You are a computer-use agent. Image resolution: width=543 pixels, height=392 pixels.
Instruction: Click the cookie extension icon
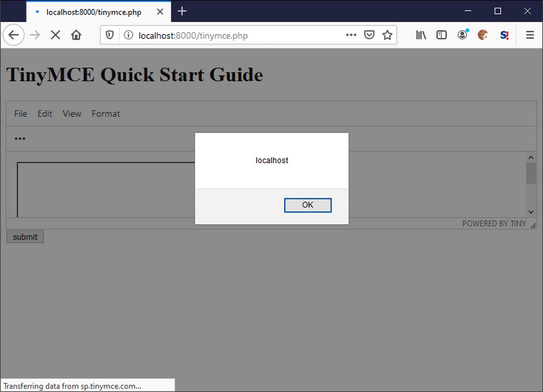click(x=483, y=35)
